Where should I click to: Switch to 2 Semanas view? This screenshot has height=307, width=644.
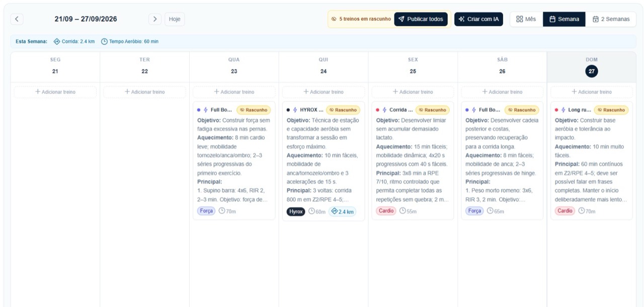(x=611, y=19)
